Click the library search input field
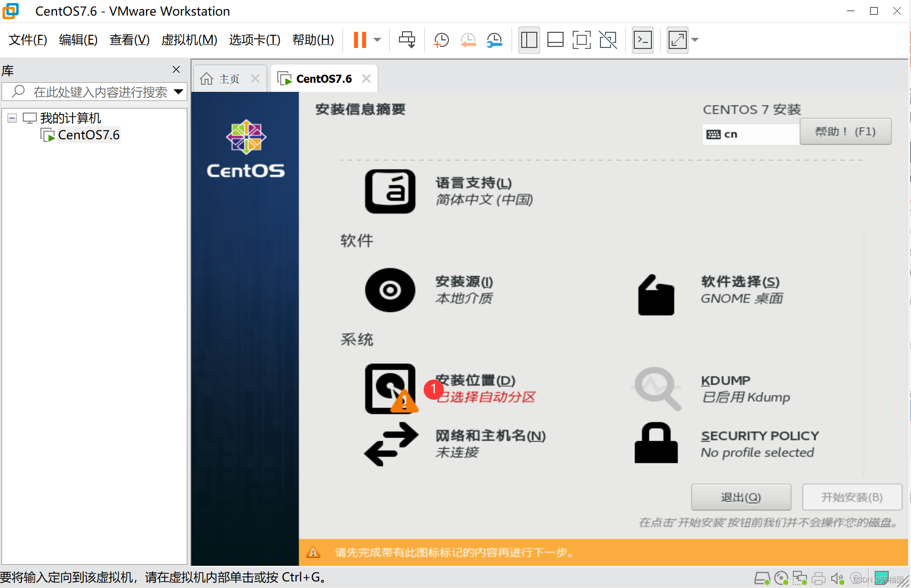Viewport: 911px width, 588px height. coord(93,92)
